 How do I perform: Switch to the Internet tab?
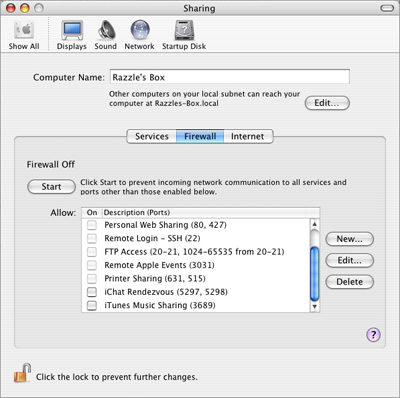point(248,136)
